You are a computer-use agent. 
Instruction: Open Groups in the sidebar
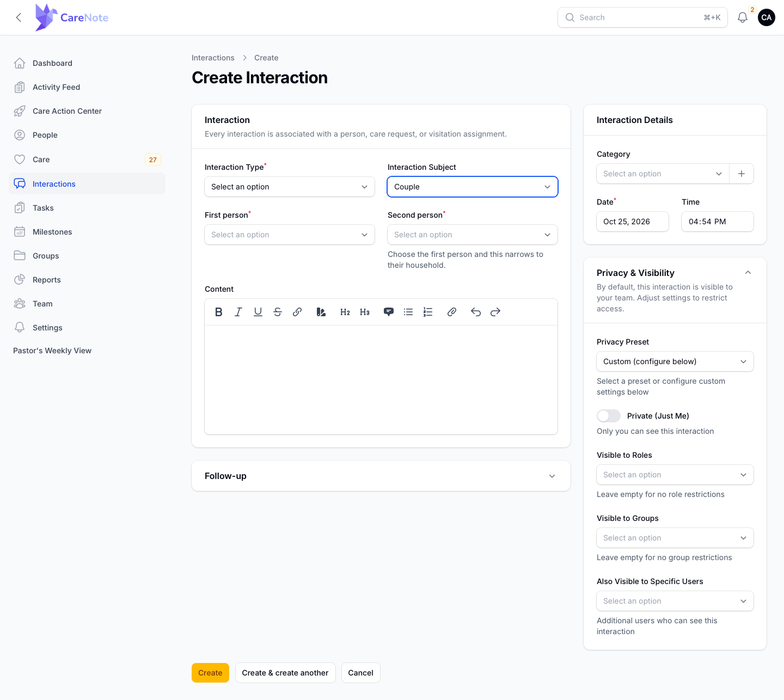[x=87, y=256]
